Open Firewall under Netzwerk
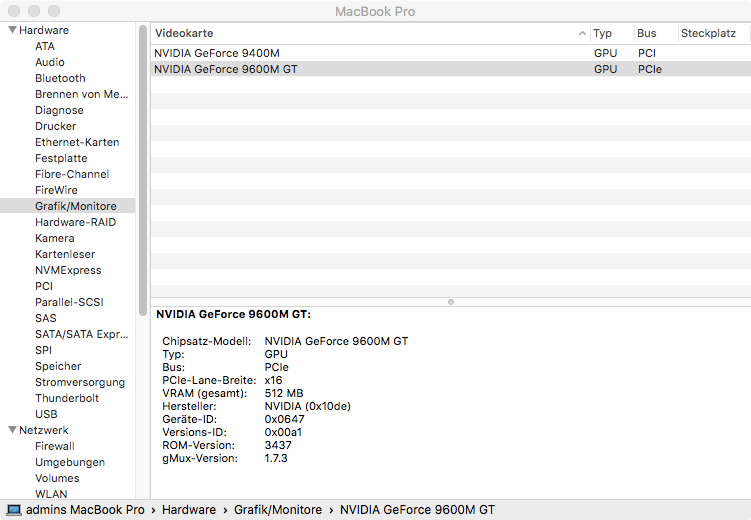 55,446
